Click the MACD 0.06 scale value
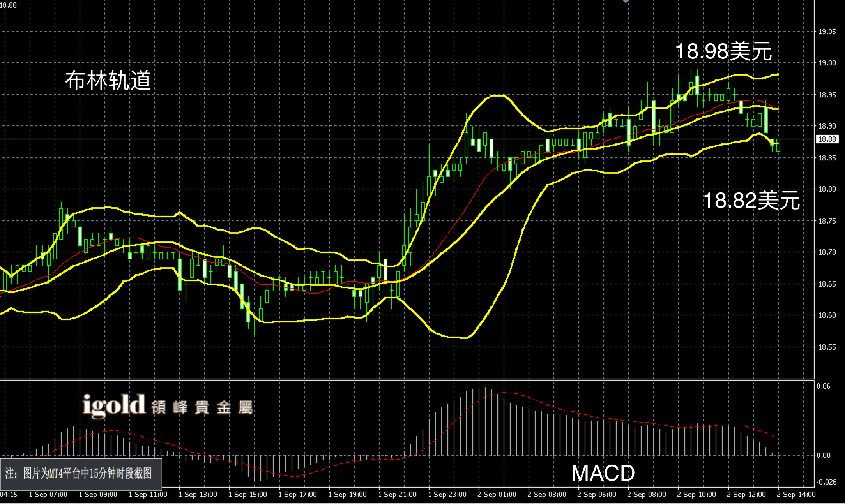The image size is (845, 504). click(823, 386)
